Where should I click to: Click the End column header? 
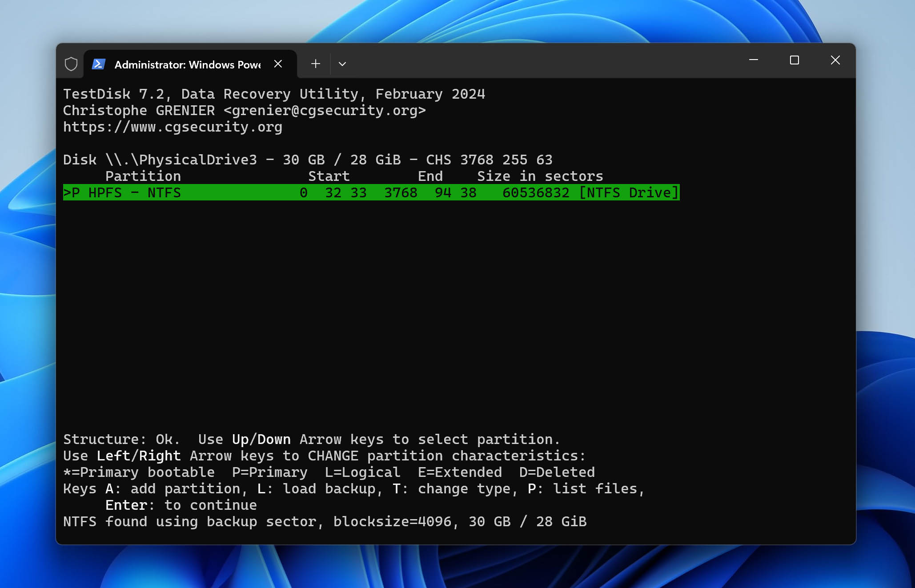430,176
